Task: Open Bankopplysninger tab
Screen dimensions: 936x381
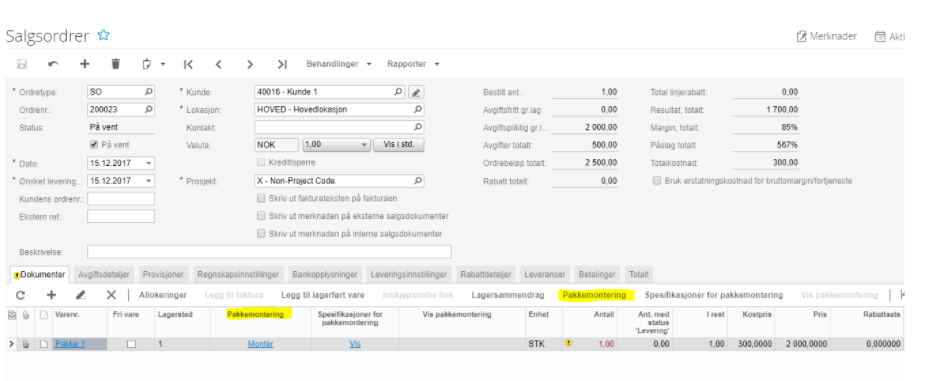Action: tap(325, 275)
